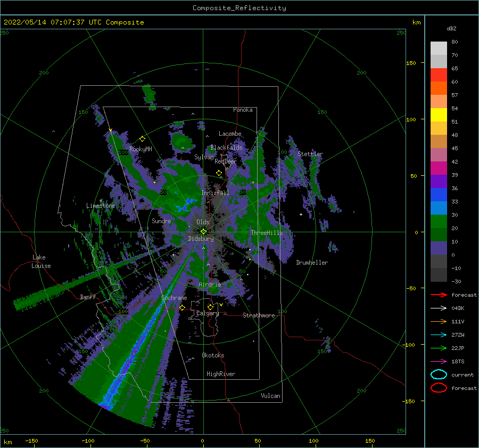Click the RockyMH label
Screen dimensions: 479x448
pos(141,149)
